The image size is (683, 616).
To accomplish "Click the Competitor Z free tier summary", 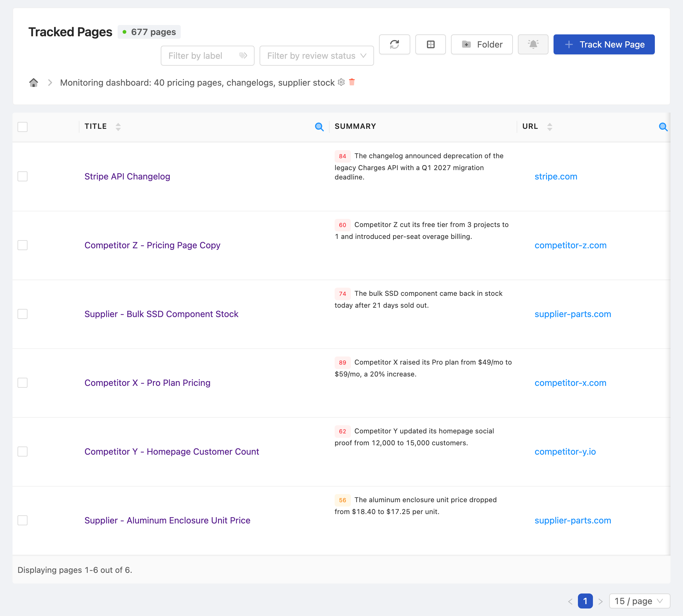I will (422, 230).
